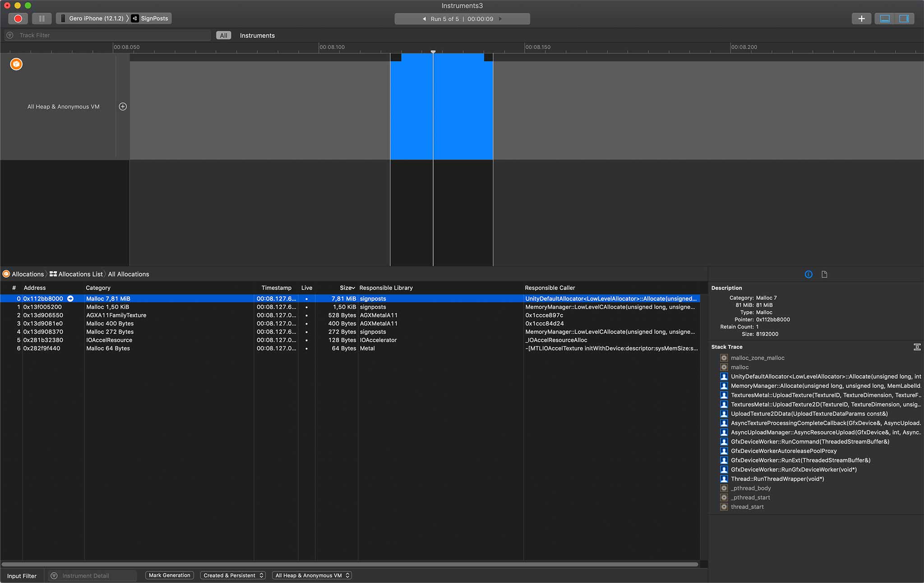The width and height of the screenshot is (924, 583).
Task: Click the Allocations instrument orange icon
Action: [x=16, y=64]
